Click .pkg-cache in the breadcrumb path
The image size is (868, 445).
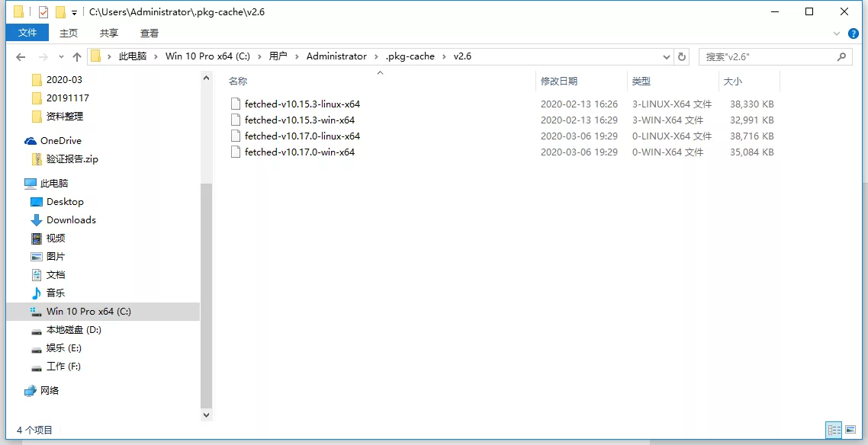pos(410,56)
